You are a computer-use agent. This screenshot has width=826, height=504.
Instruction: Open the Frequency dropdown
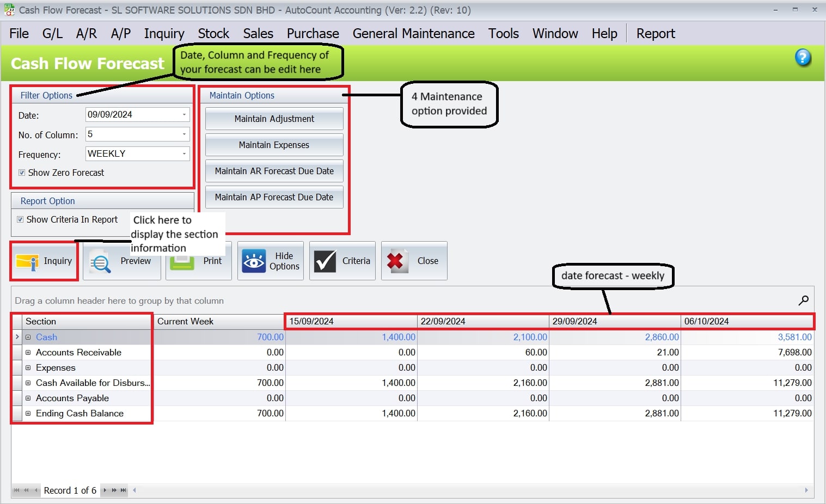coord(183,153)
